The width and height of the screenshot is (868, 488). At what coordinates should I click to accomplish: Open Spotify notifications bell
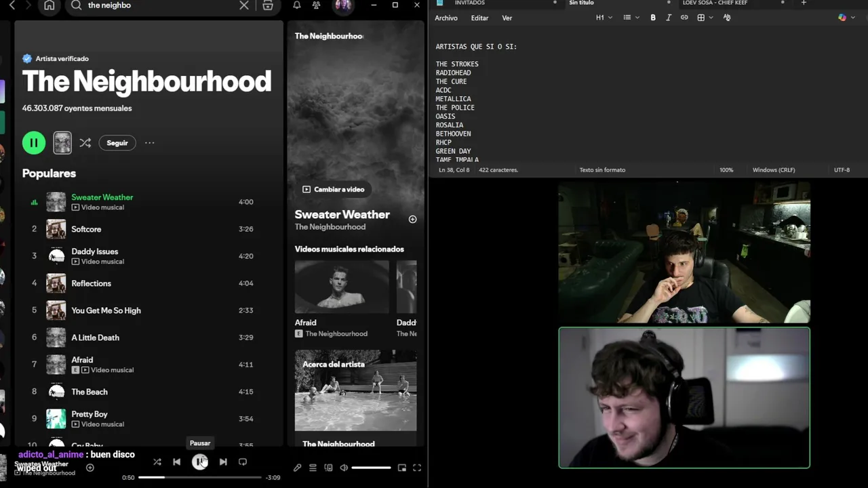coord(297,5)
